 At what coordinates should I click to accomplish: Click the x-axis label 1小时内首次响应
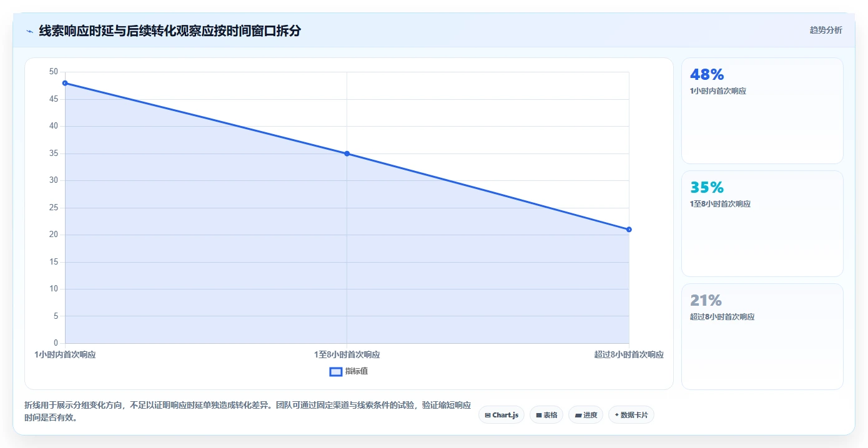click(65, 354)
